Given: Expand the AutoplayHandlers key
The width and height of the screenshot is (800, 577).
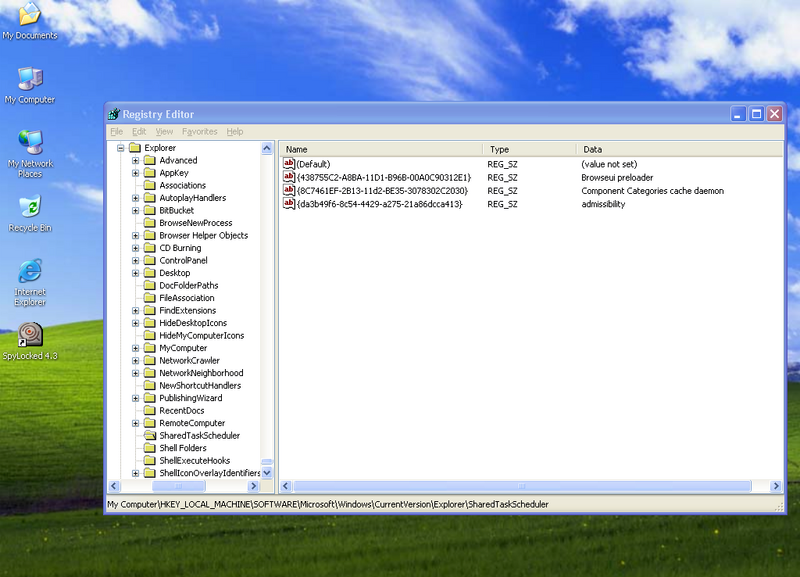Looking at the screenshot, I should [x=135, y=198].
